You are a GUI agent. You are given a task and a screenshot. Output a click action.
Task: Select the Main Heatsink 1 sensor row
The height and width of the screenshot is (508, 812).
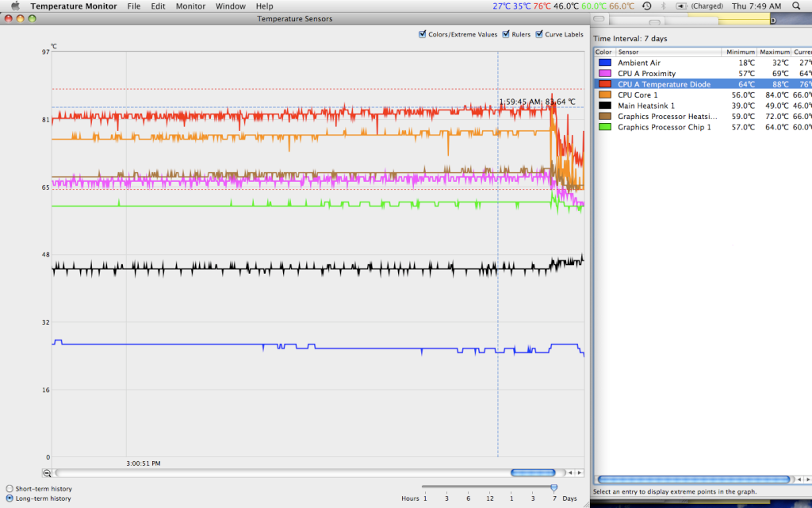[x=646, y=106]
